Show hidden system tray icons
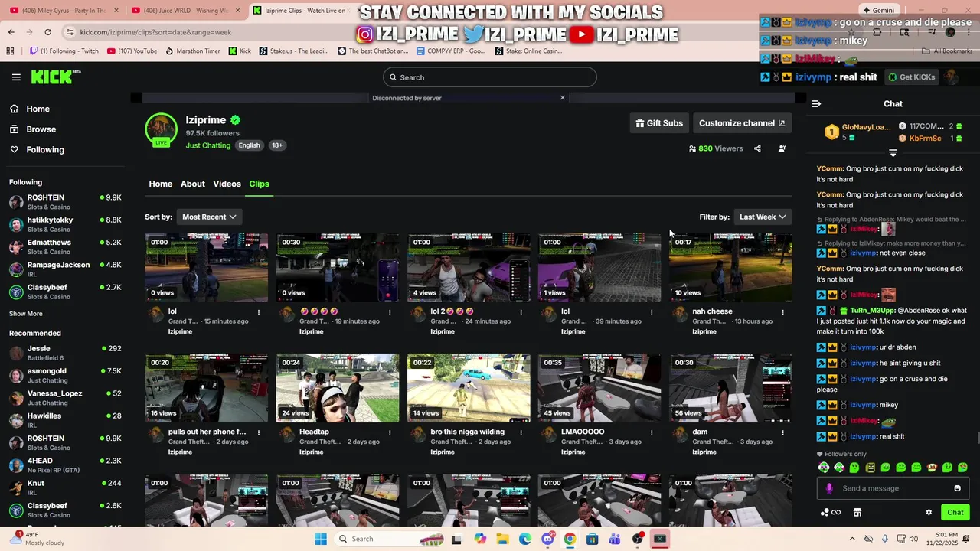The width and height of the screenshot is (980, 551). tap(852, 539)
